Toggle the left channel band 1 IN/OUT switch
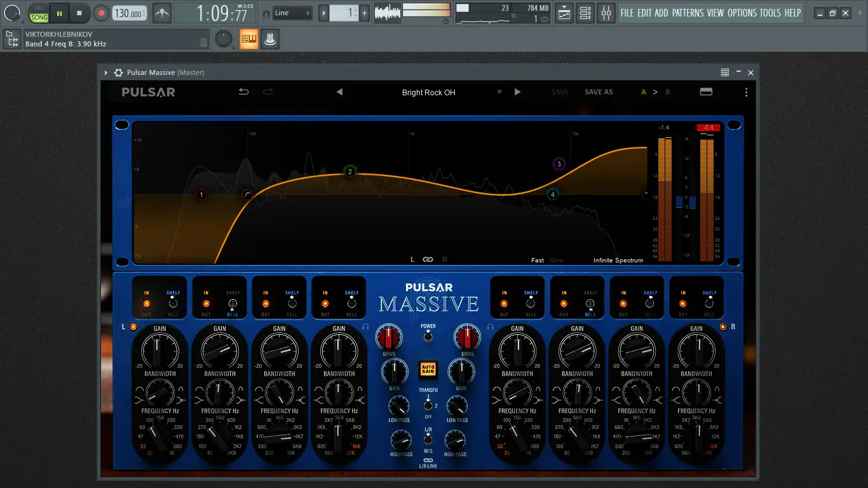868x488 pixels. coord(146,303)
